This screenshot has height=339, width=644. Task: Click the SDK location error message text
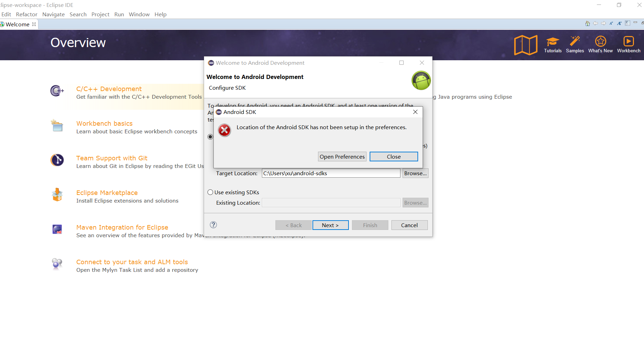coord(321,127)
